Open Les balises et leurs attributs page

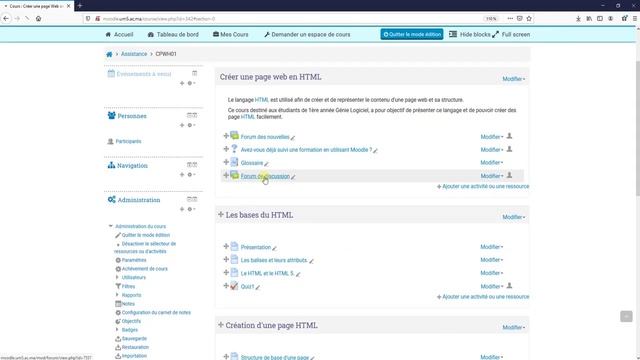pyautogui.click(x=274, y=260)
